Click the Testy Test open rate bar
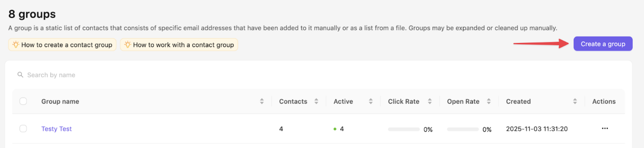The height and width of the screenshot is (148, 644). pyautogui.click(x=463, y=129)
